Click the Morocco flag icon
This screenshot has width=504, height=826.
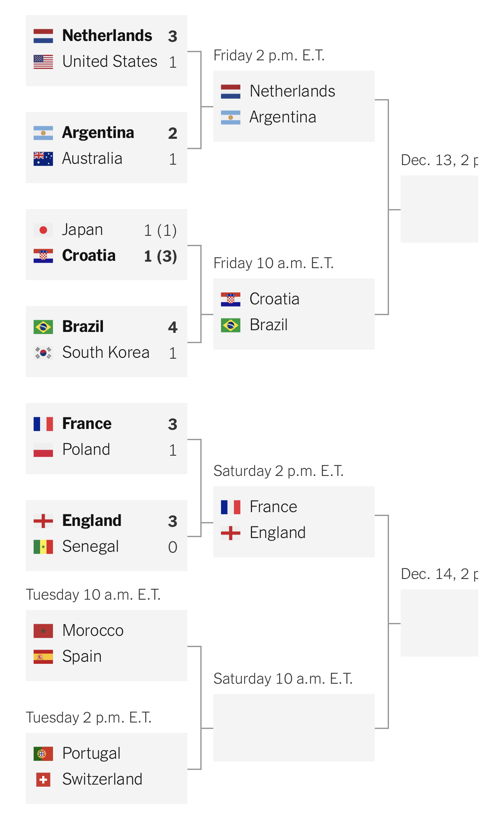click(43, 631)
